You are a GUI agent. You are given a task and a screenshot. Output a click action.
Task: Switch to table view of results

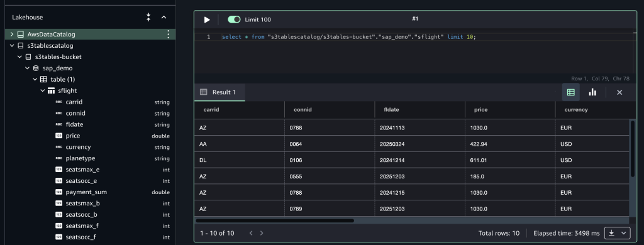point(570,92)
